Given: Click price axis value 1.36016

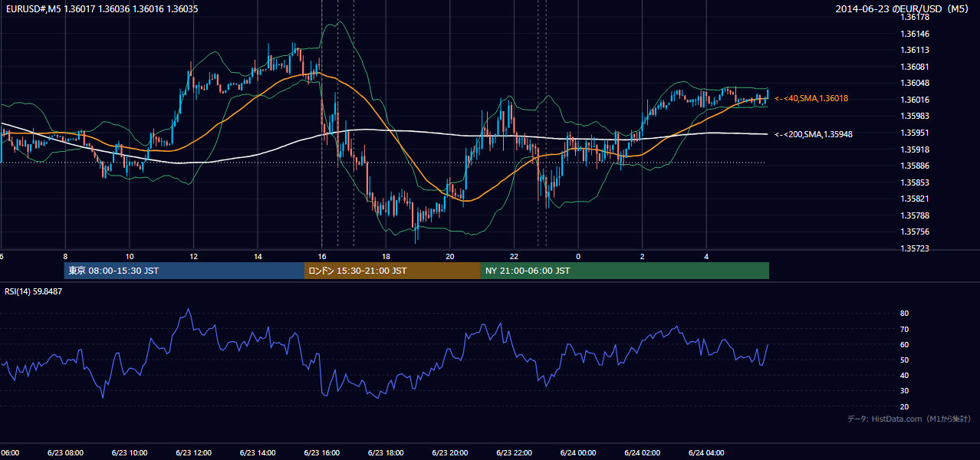Looking at the screenshot, I should pyautogui.click(x=916, y=100).
